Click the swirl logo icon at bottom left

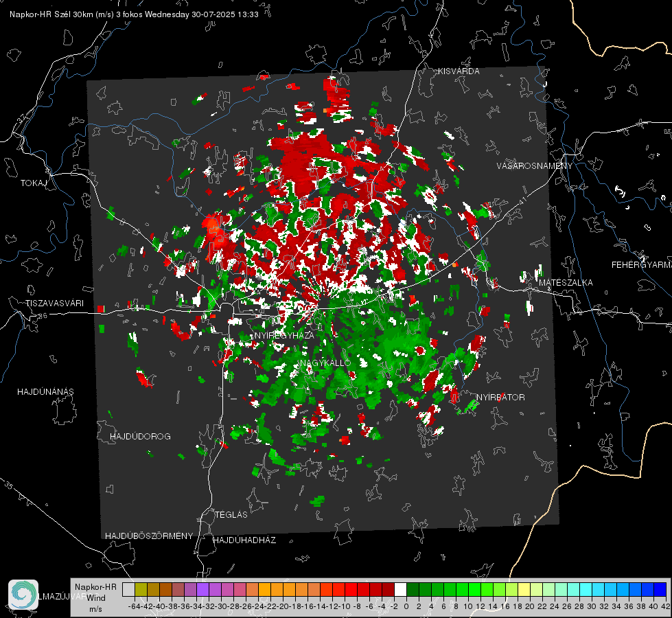23,594
